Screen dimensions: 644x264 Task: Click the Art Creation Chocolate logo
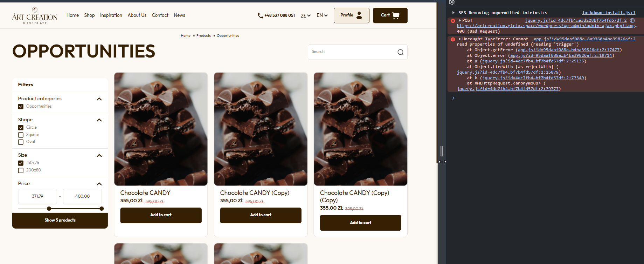[x=35, y=16]
